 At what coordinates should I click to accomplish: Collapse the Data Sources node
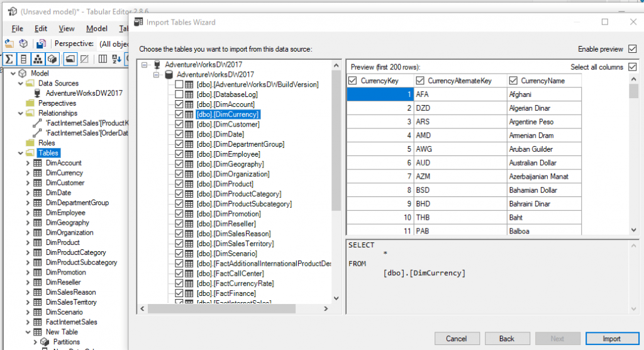(x=21, y=83)
